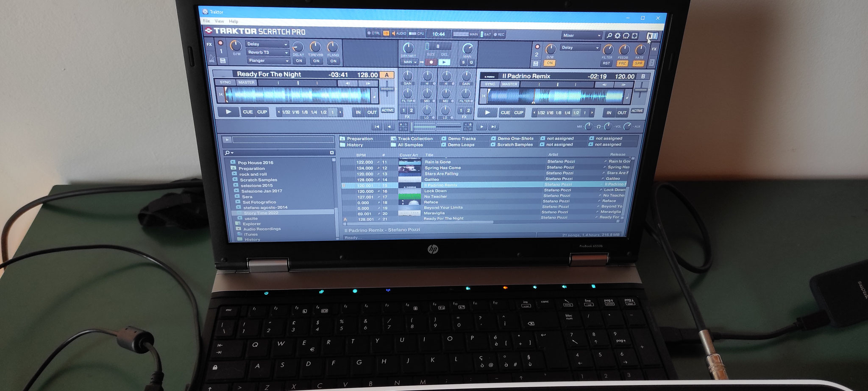Click tempo bend right arrow on deck B
The image size is (868, 391).
tap(624, 85)
